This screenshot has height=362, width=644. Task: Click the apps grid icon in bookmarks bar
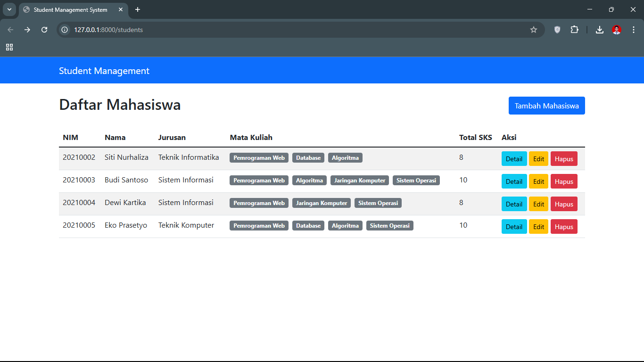tap(9, 47)
